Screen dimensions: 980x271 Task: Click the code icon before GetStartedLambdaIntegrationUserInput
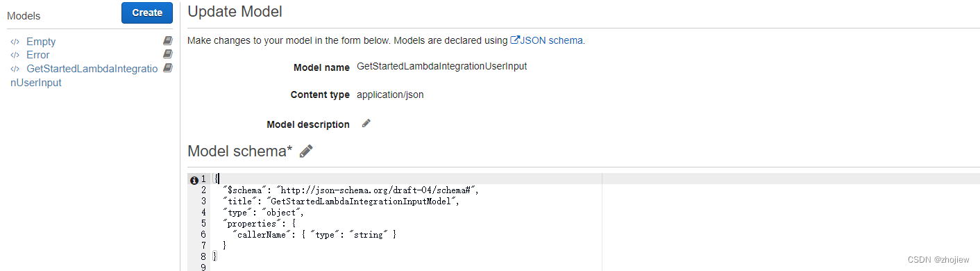pos(15,69)
